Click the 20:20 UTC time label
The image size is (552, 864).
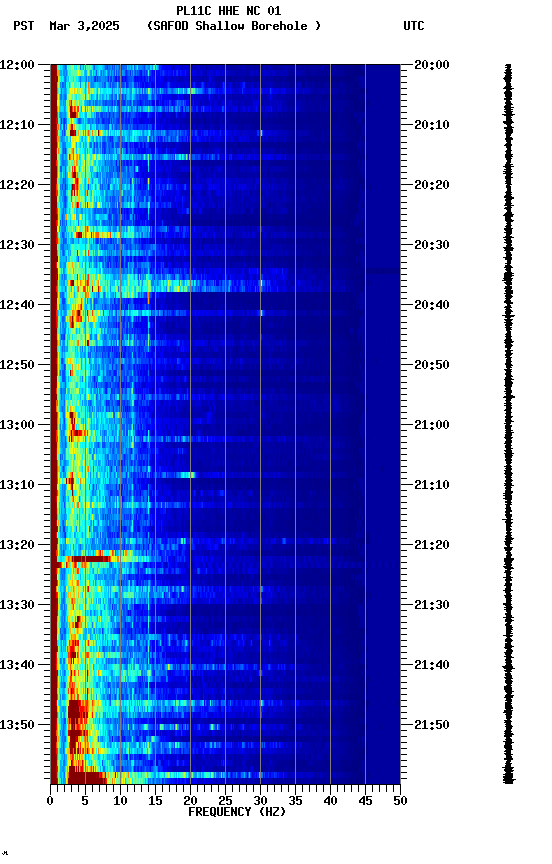pos(432,185)
